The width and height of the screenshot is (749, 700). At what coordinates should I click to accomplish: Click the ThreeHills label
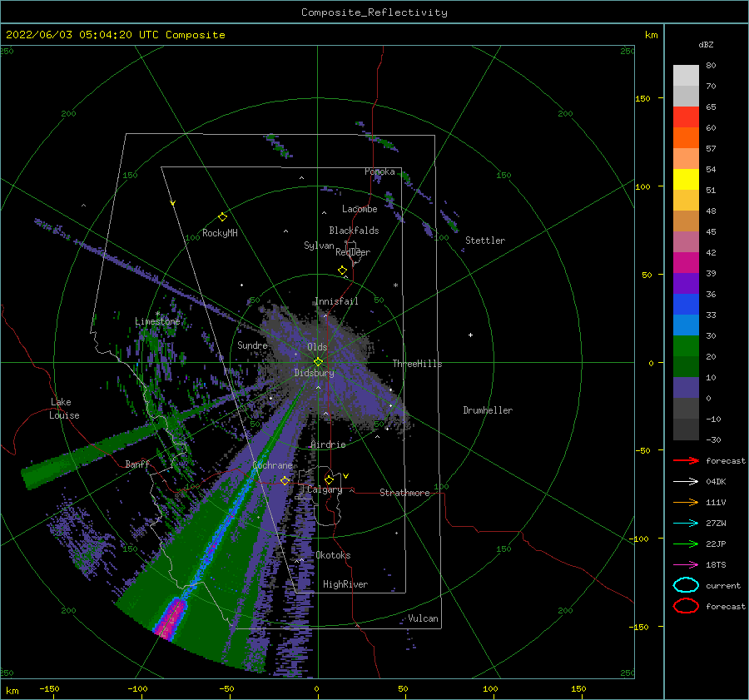click(x=417, y=364)
